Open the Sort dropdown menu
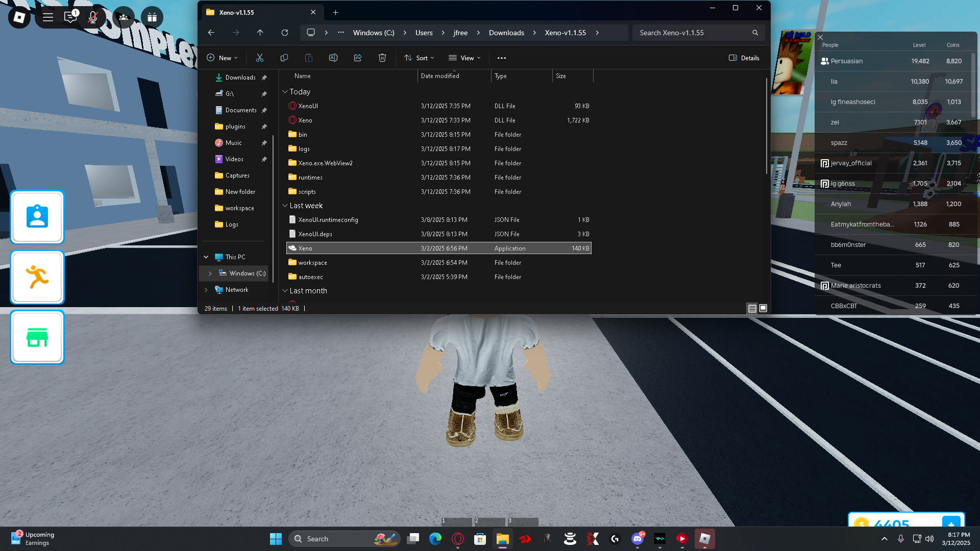Screen dimensions: 980x551 pyautogui.click(x=419, y=58)
